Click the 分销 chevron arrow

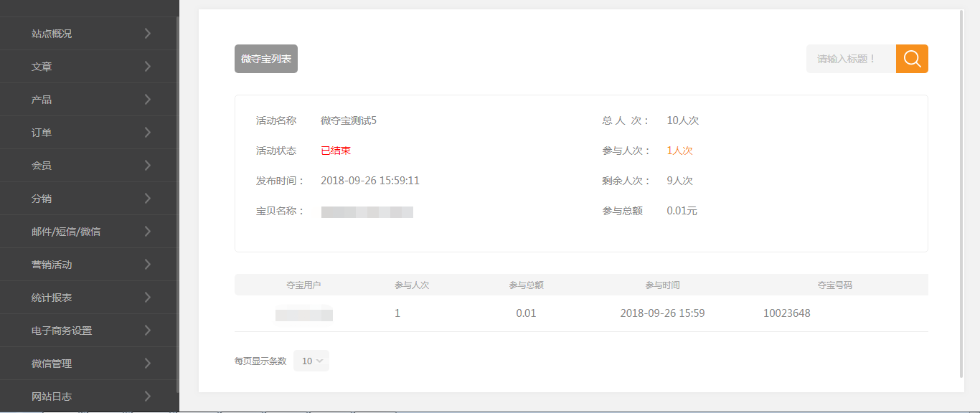click(147, 198)
